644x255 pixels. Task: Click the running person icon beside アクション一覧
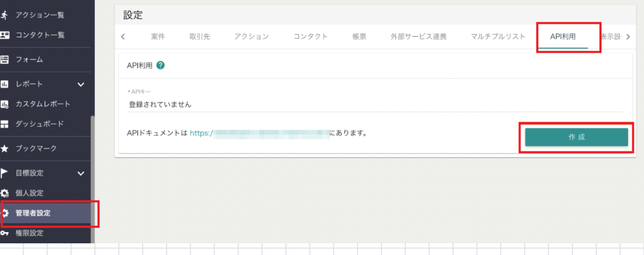[x=5, y=15]
